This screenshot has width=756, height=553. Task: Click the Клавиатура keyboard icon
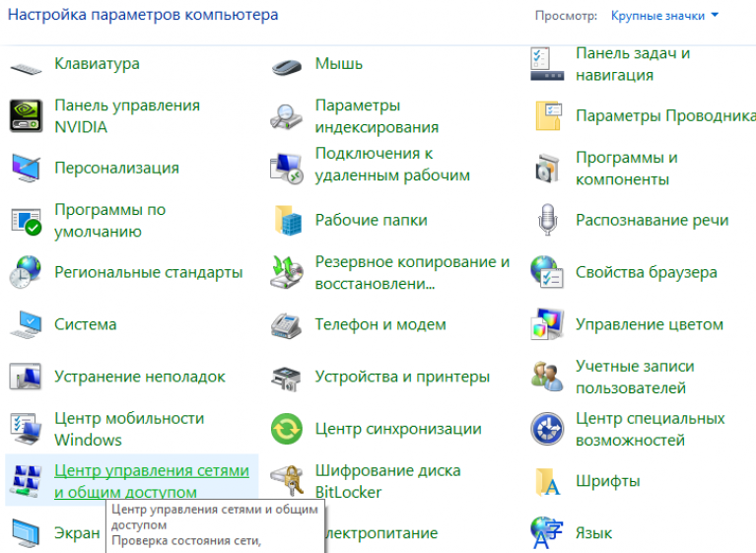click(26, 65)
